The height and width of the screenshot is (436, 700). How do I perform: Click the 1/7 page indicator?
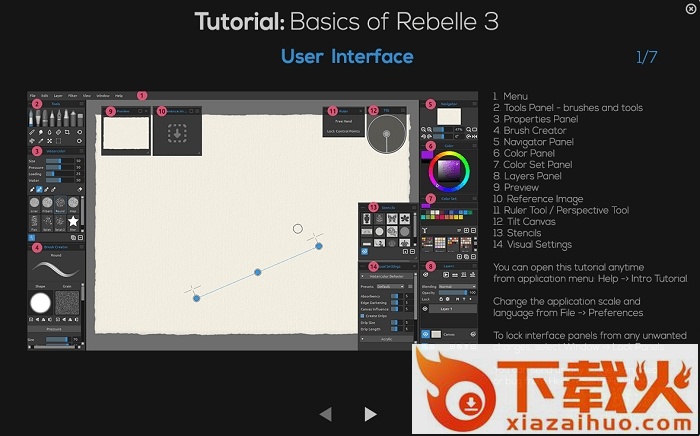click(646, 57)
